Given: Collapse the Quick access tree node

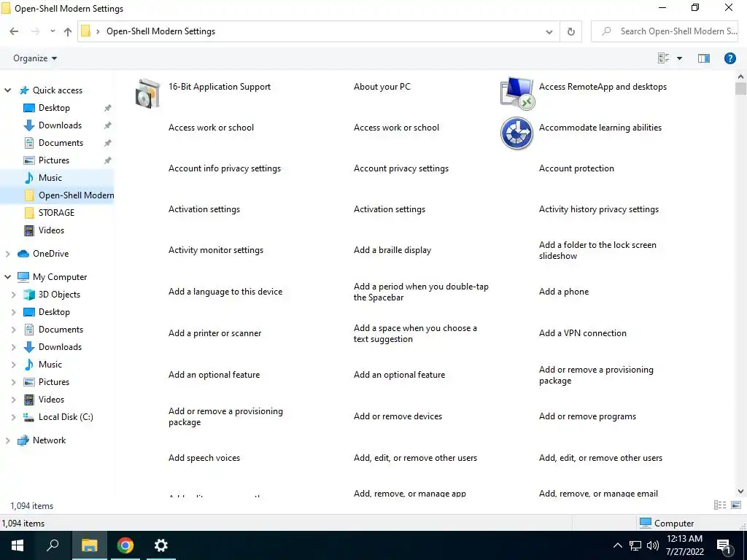Looking at the screenshot, I should pyautogui.click(x=7, y=90).
